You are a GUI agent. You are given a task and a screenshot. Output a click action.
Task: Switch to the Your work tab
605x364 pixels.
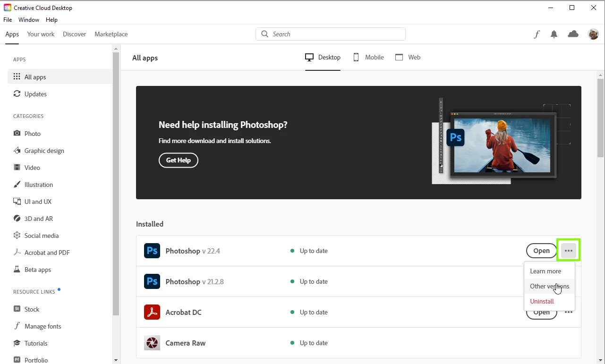(x=41, y=34)
